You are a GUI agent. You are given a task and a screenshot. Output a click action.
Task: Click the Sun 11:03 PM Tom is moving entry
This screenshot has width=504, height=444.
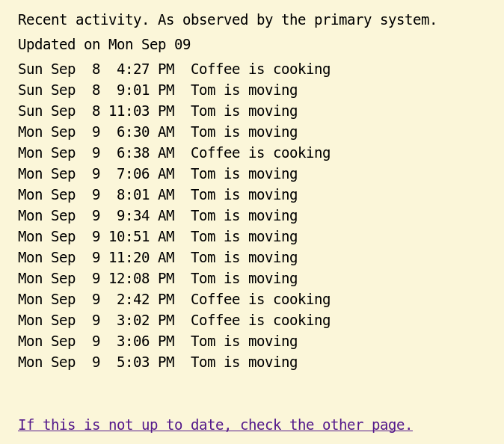[x=157, y=111]
